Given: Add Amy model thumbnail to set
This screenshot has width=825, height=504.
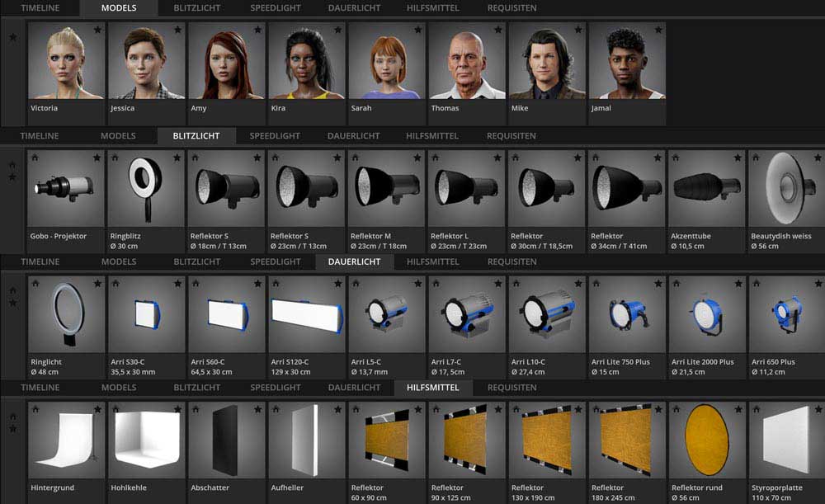Looking at the screenshot, I should click(226, 60).
